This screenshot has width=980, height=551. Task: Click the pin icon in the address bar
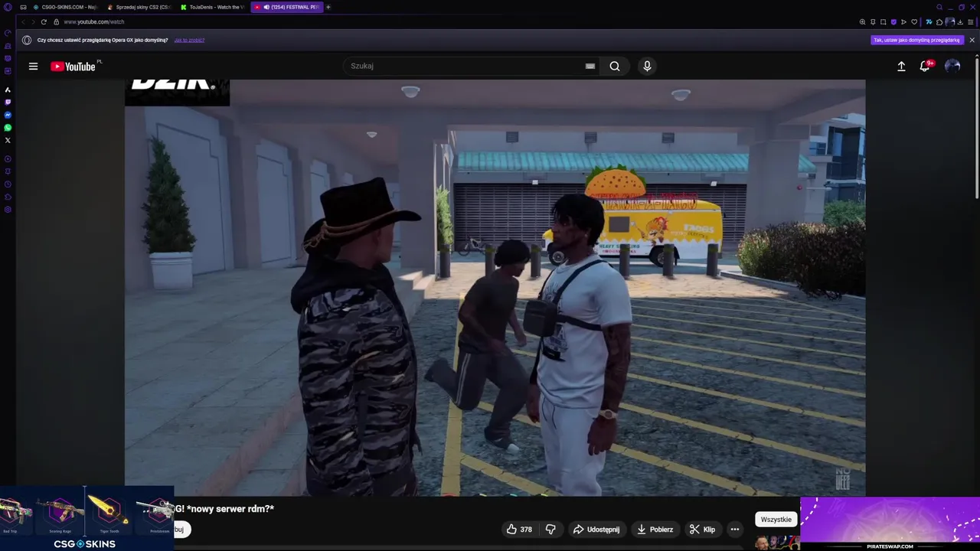click(x=873, y=22)
